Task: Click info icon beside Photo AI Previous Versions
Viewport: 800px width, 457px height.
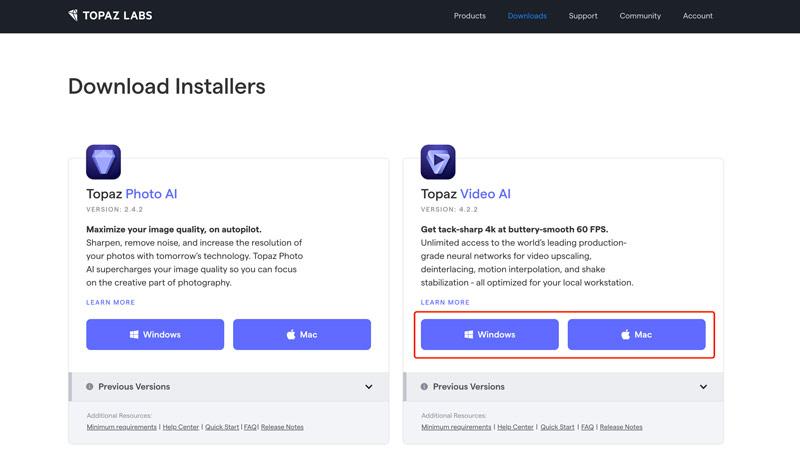Action: [90, 387]
